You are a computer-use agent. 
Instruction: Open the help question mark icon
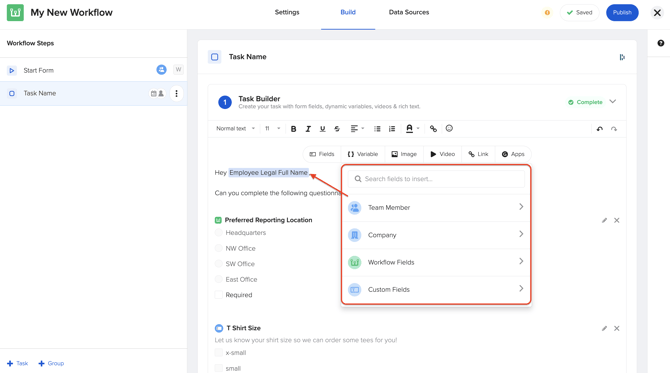661,43
